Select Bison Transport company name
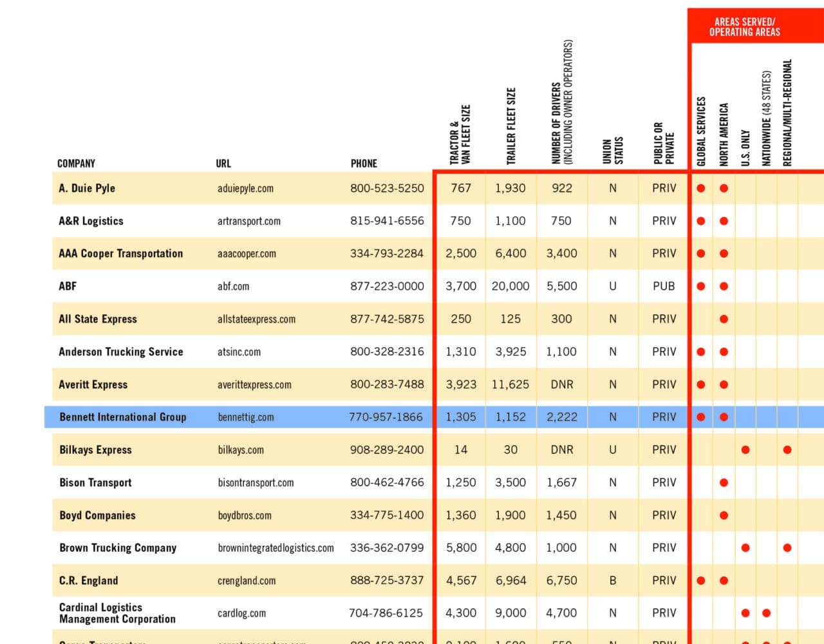 click(x=95, y=482)
